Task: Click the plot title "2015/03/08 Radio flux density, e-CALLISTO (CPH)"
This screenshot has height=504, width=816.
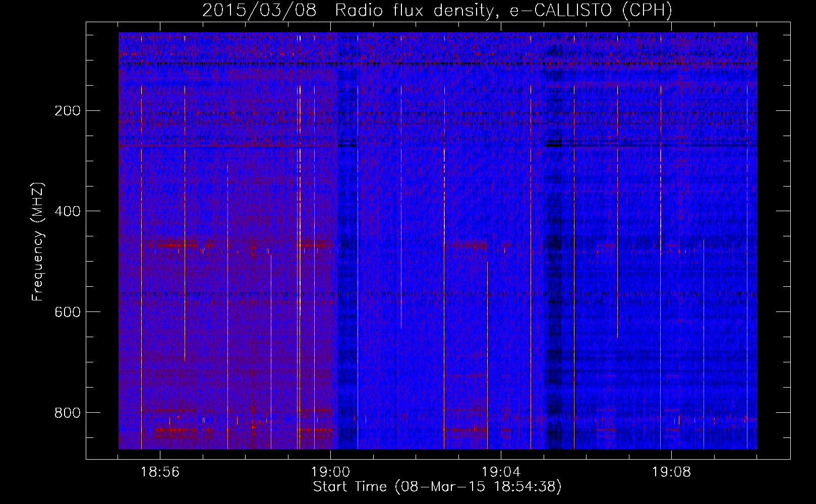Action: click(437, 10)
